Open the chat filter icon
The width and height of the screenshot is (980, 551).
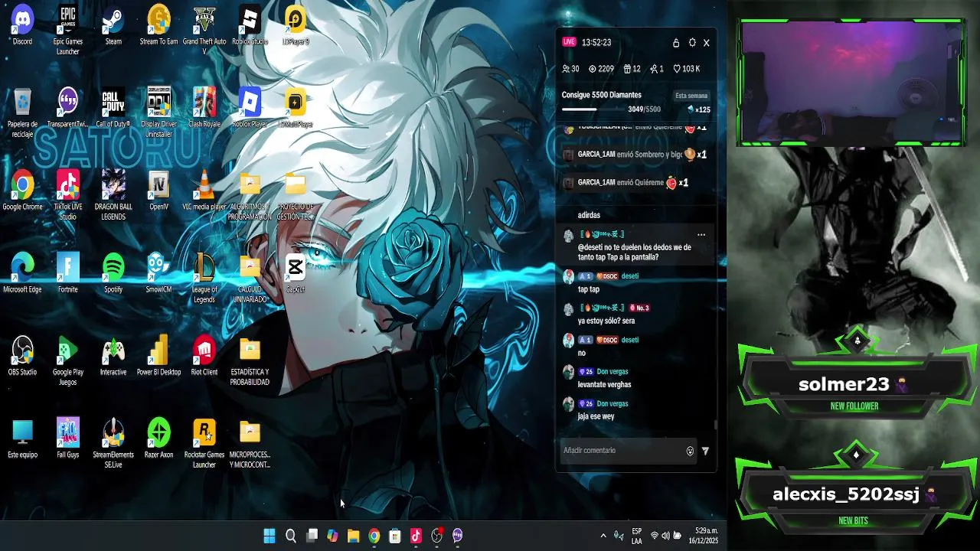(705, 452)
